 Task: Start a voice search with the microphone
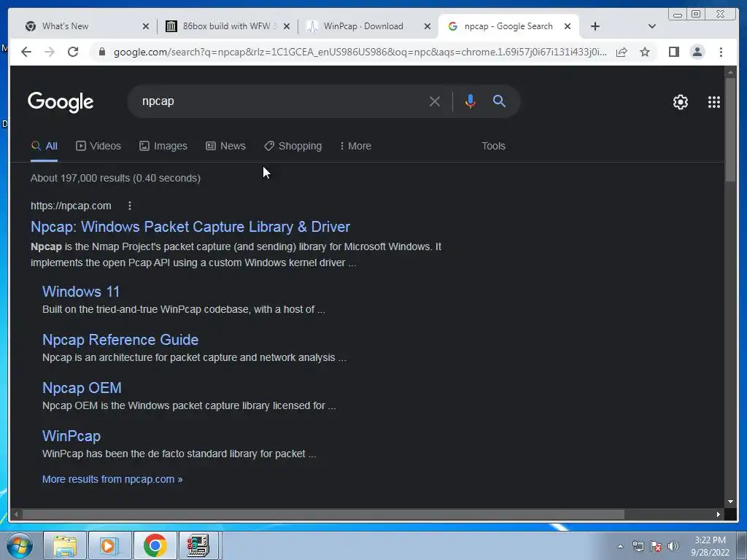click(471, 101)
